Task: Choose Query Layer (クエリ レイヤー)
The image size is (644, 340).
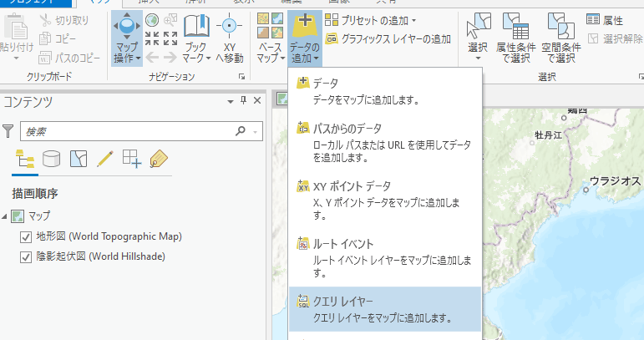Action: tap(385, 309)
